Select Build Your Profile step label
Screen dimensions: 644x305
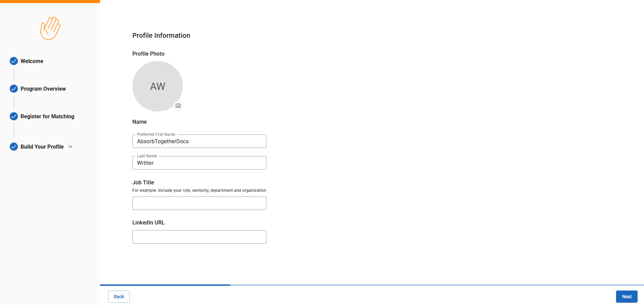coord(42,147)
